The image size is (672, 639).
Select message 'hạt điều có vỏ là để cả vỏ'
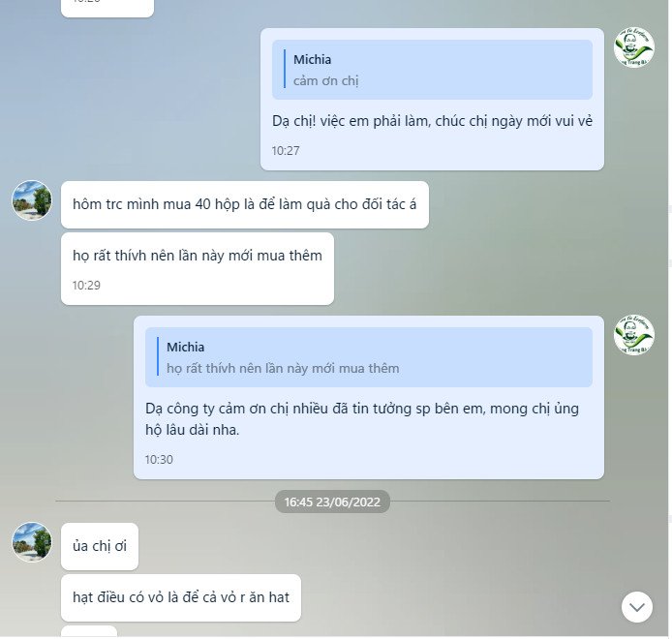(181, 597)
